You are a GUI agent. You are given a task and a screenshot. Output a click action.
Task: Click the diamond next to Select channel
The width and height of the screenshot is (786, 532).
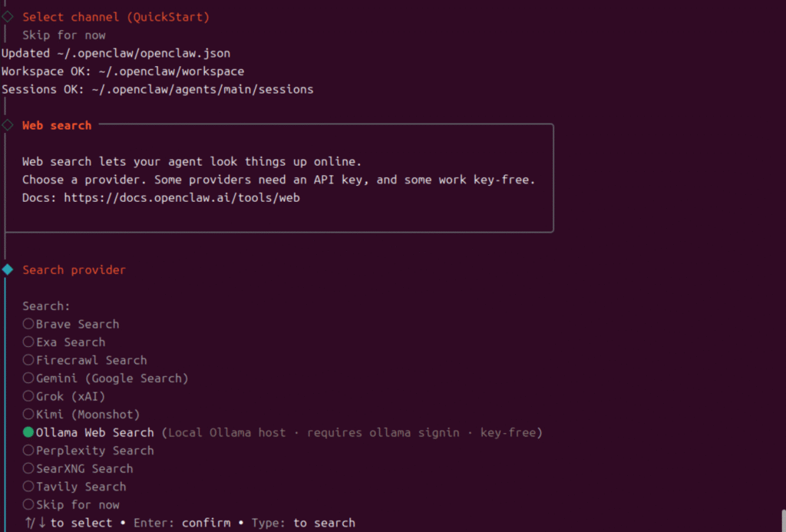click(x=8, y=16)
